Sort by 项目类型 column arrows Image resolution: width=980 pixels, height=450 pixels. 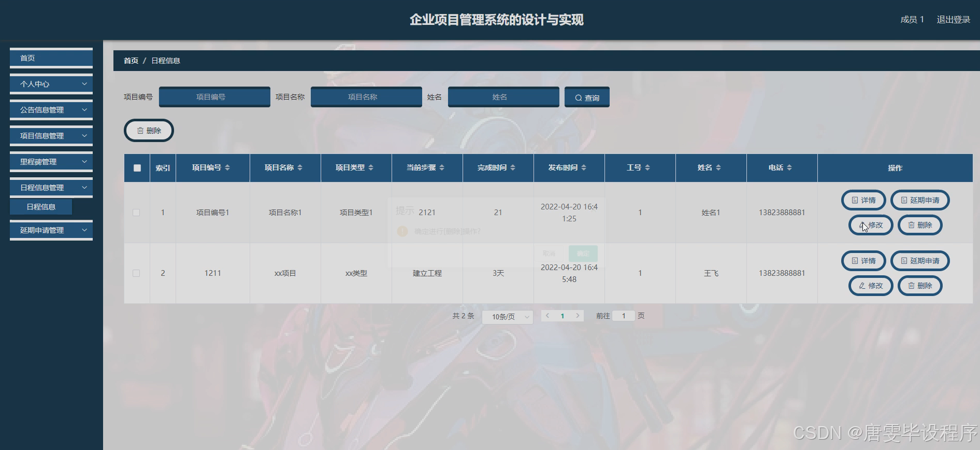pos(371,167)
